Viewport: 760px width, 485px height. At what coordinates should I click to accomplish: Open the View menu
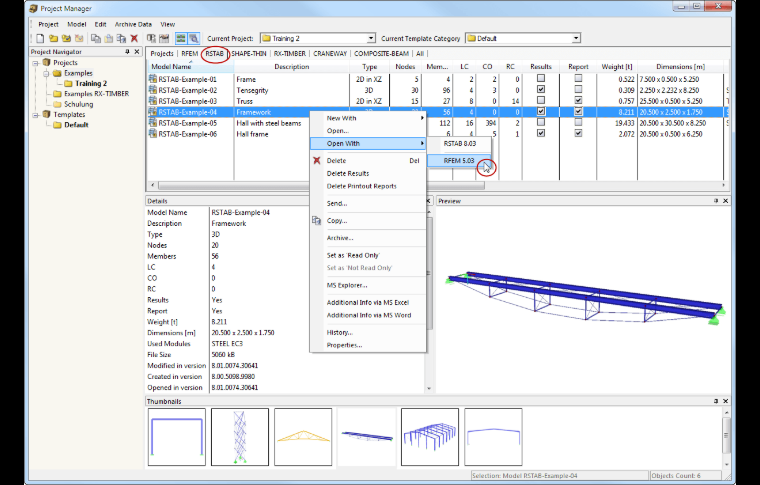point(168,24)
